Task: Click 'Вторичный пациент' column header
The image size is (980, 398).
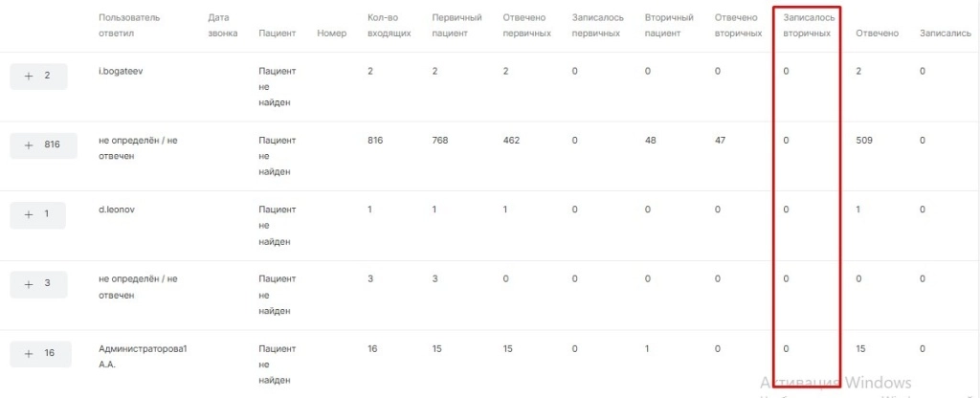Action: coord(668,26)
